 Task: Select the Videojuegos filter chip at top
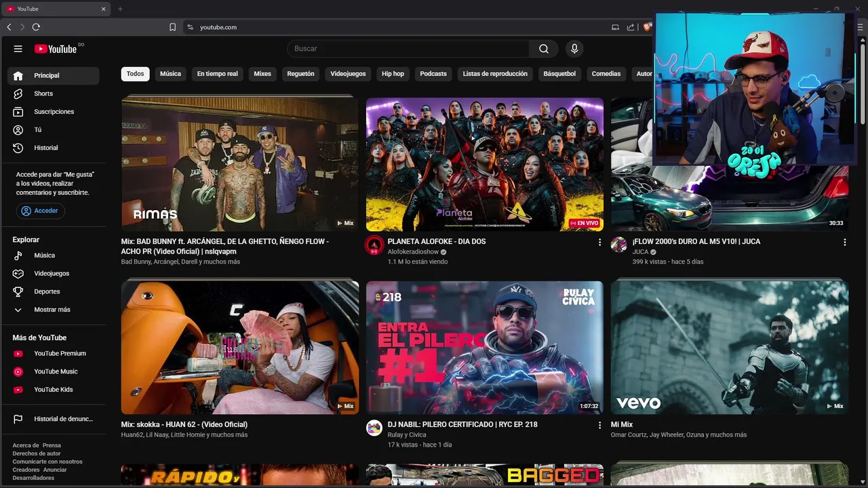pos(348,74)
